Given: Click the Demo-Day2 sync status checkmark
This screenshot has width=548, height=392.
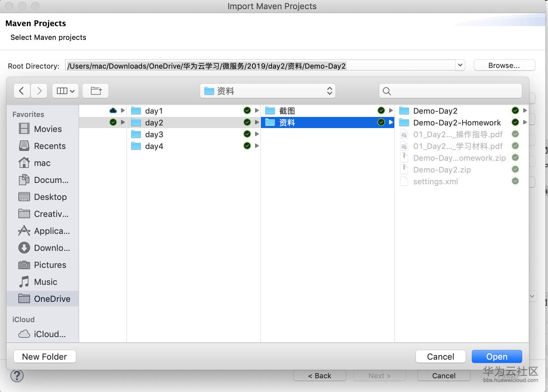Looking at the screenshot, I should pyautogui.click(x=515, y=110).
